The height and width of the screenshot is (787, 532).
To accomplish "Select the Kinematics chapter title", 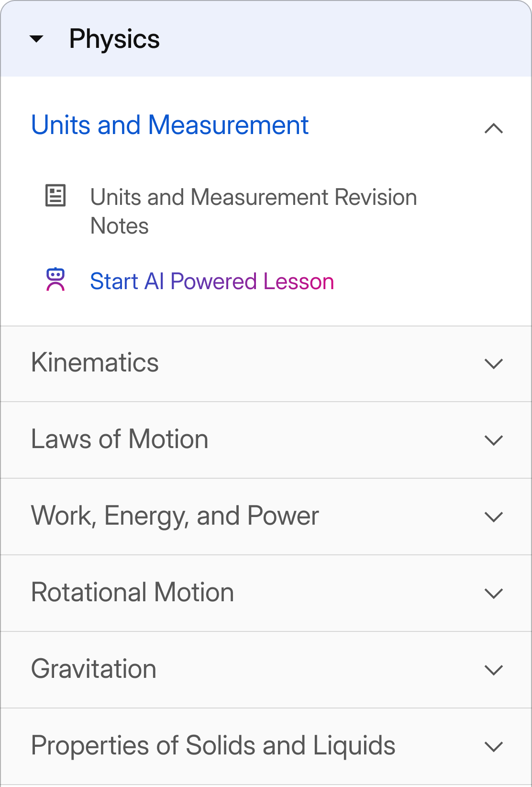I will coord(95,363).
